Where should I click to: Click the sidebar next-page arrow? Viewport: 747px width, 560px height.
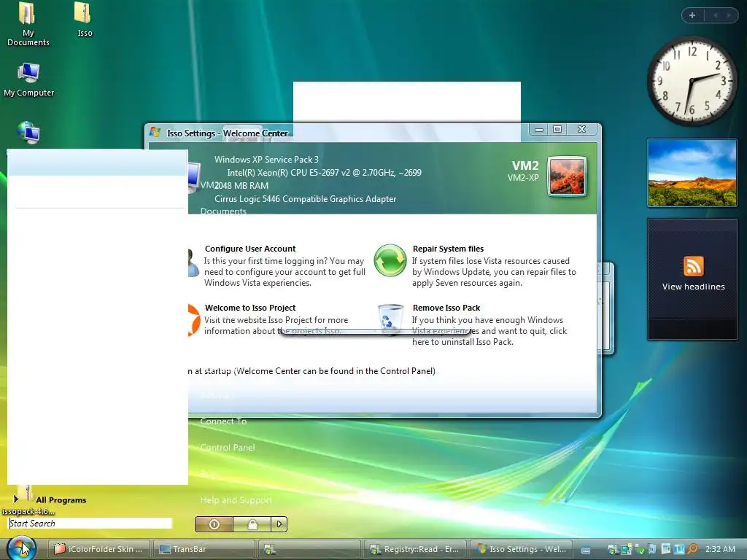point(729,15)
